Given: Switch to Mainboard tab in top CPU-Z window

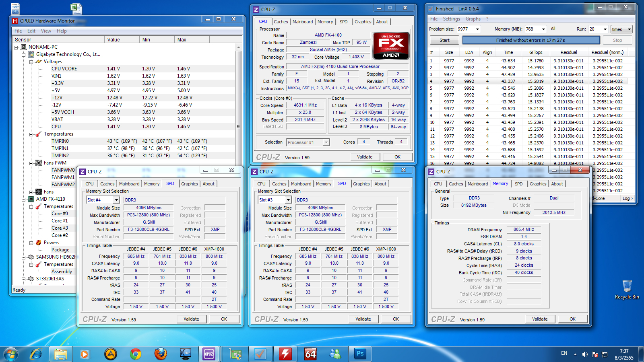Looking at the screenshot, I should 303,22.
